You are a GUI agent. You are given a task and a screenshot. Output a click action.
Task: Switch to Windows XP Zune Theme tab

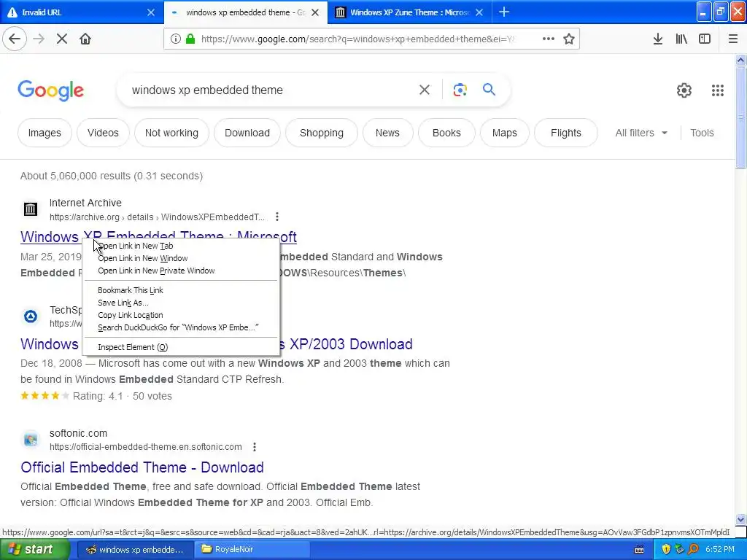(411, 12)
